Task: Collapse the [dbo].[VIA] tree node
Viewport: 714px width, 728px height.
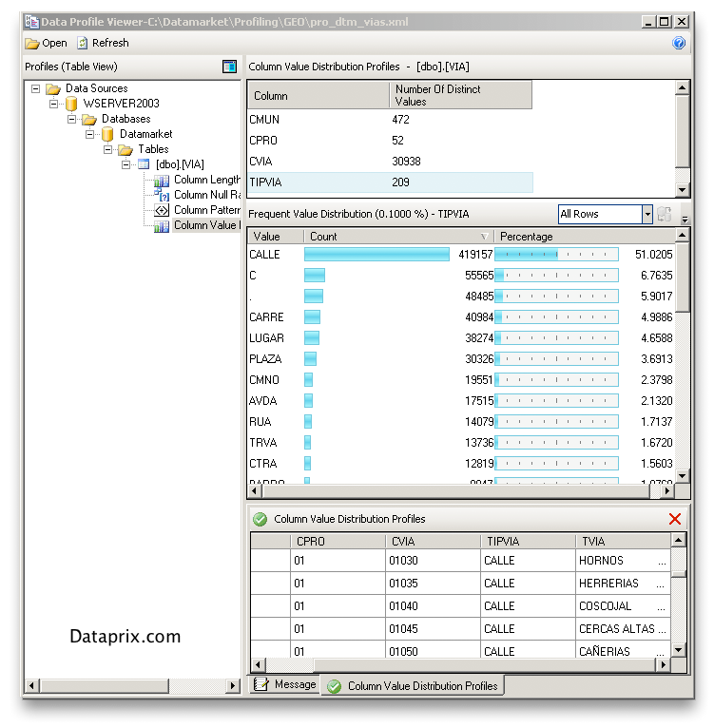Action: [x=125, y=164]
